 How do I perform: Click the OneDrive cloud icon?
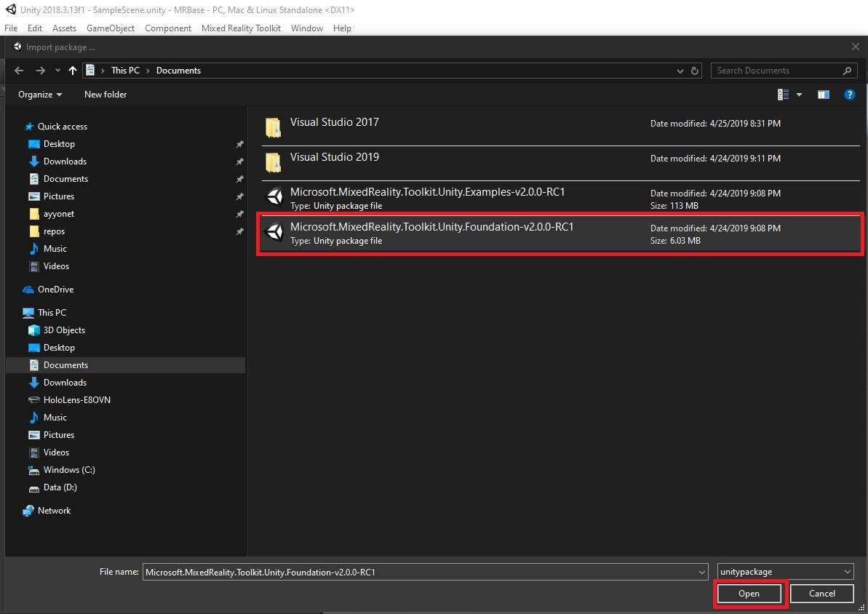28,290
